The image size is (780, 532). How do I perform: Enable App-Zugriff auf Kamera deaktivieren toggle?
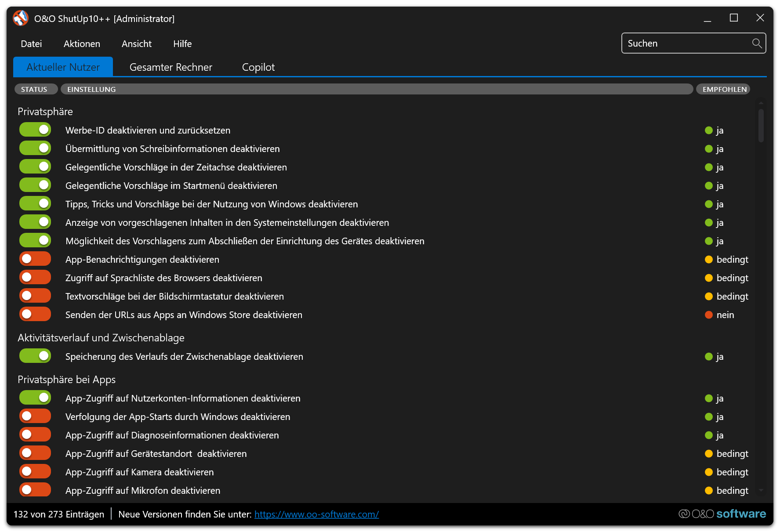pyautogui.click(x=35, y=472)
